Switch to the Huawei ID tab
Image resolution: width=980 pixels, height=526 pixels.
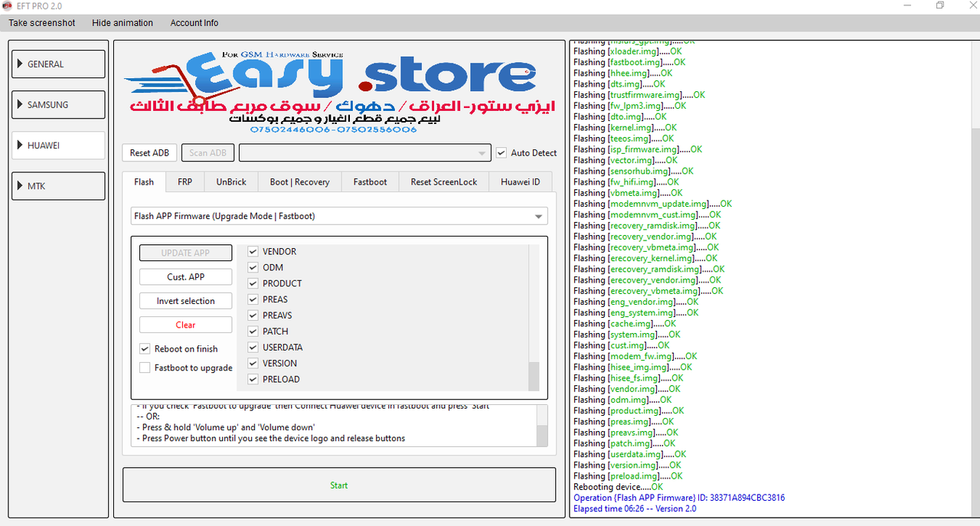click(521, 182)
